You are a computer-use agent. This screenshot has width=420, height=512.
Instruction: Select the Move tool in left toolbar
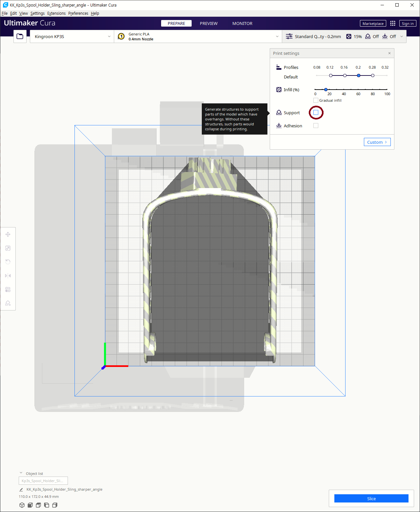8,234
